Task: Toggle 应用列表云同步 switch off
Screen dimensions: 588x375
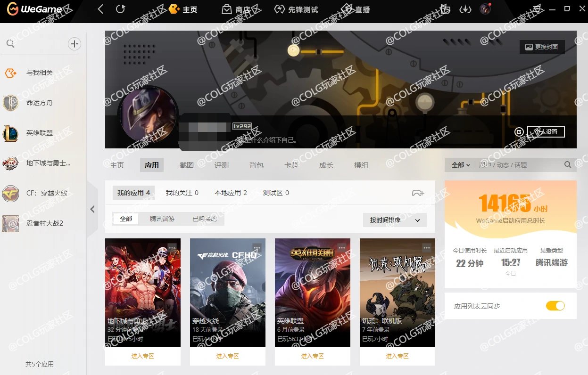Action: click(555, 306)
